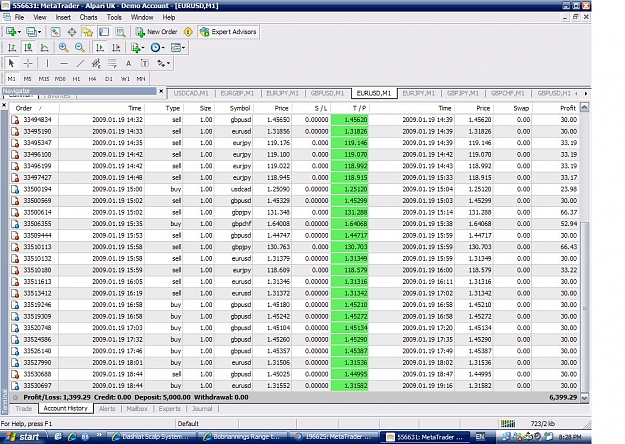Click the yellow MetaQuotes diamond icon
The height and width of the screenshot is (444, 625).
[188, 32]
